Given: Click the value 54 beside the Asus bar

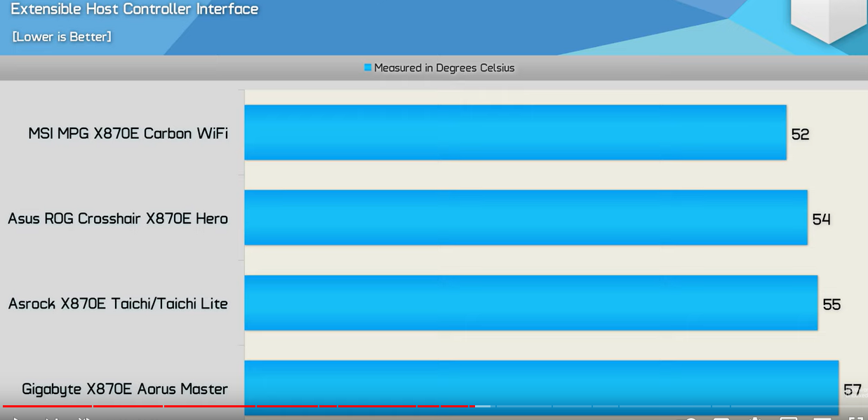Looking at the screenshot, I should click(x=821, y=219).
